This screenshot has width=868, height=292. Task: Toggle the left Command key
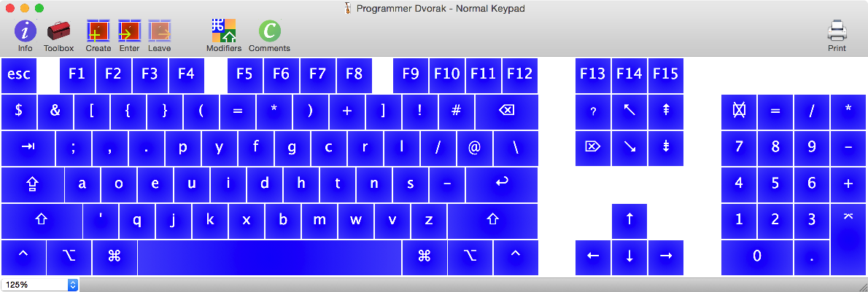tap(115, 258)
